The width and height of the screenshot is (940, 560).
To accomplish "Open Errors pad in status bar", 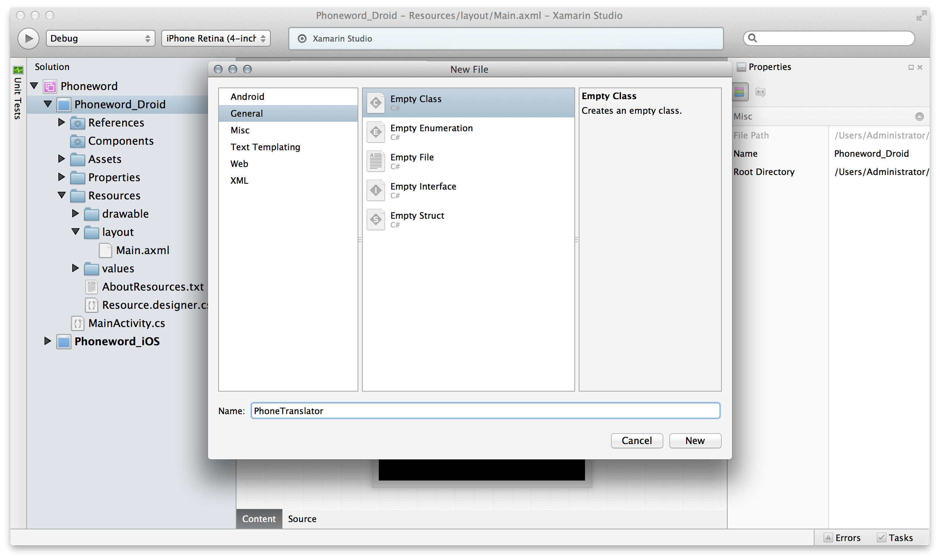I will point(843,538).
